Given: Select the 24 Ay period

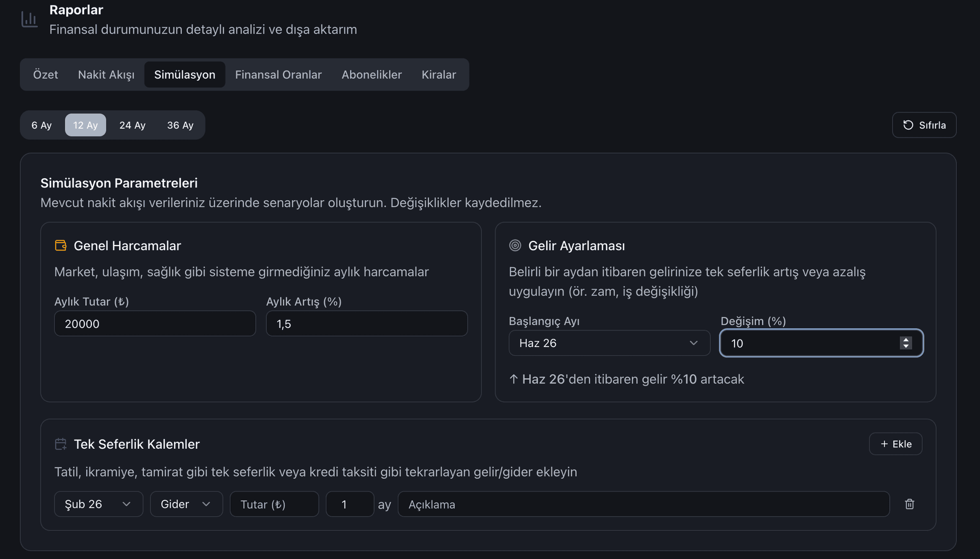Looking at the screenshot, I should point(132,125).
